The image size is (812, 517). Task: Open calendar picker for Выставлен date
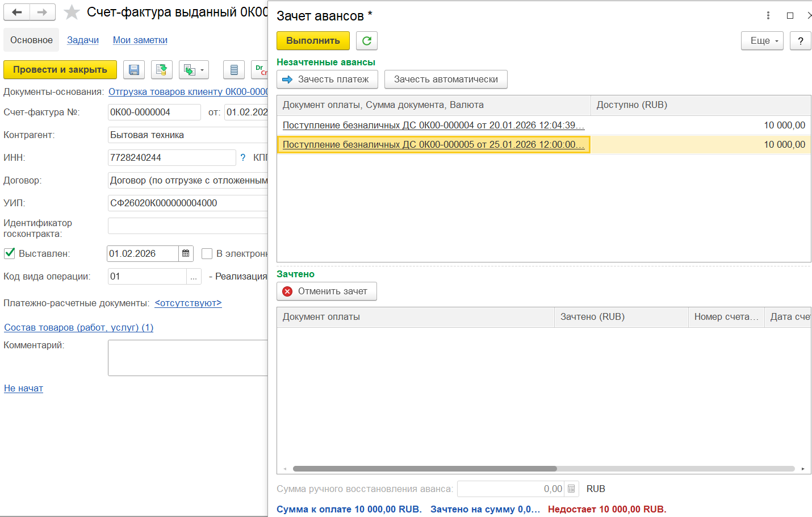pos(186,253)
